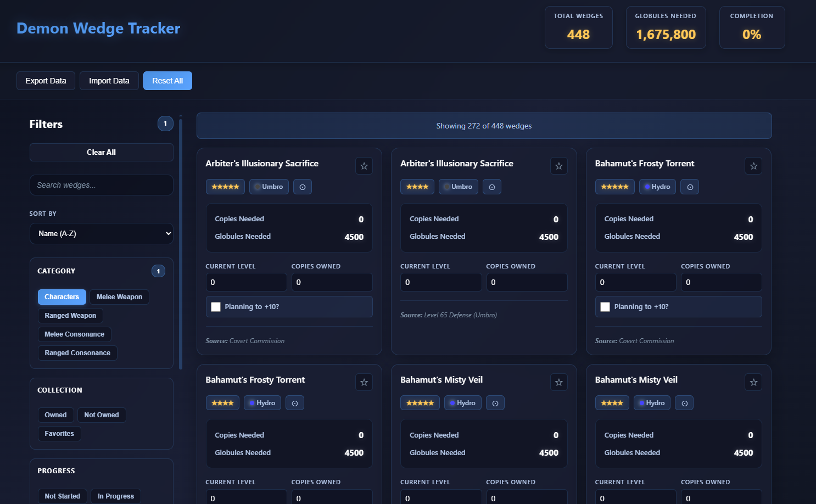Click the Export Data button

point(46,81)
